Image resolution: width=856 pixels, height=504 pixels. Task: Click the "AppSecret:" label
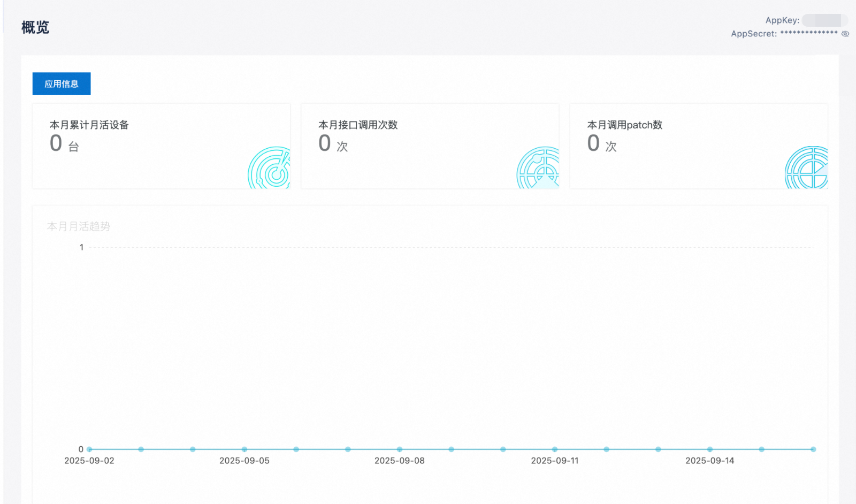point(754,34)
